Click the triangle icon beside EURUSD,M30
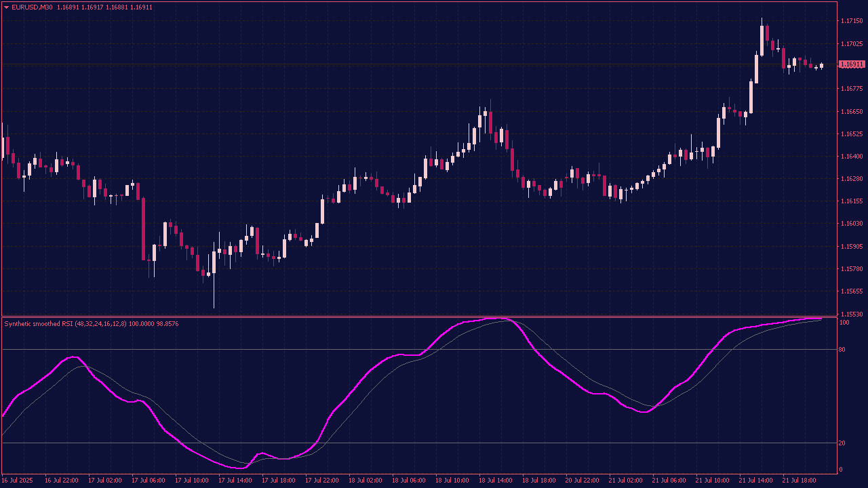The image size is (868, 488). (x=7, y=7)
